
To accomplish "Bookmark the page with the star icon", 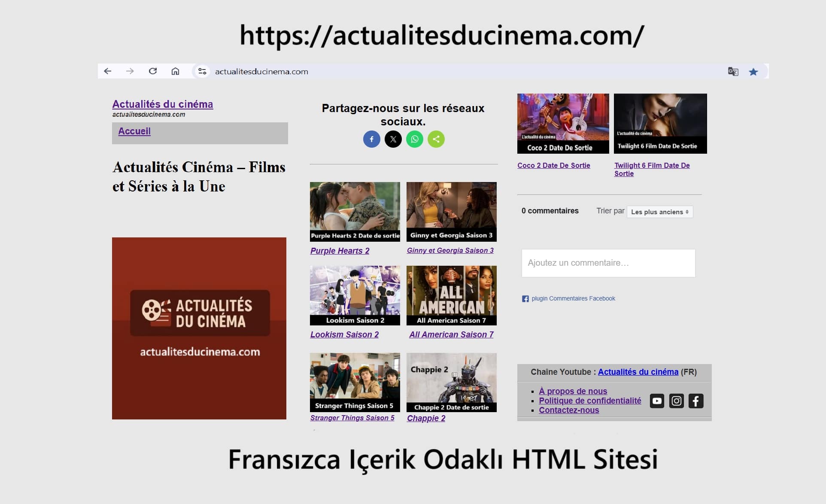I will [x=753, y=72].
